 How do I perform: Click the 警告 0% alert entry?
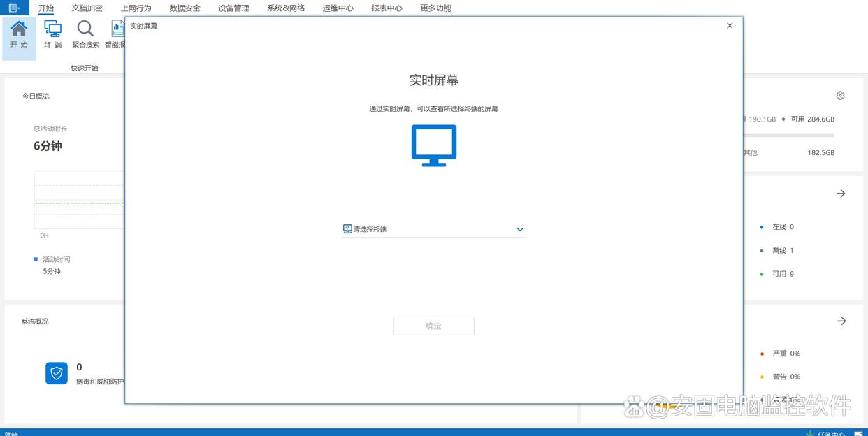click(780, 377)
